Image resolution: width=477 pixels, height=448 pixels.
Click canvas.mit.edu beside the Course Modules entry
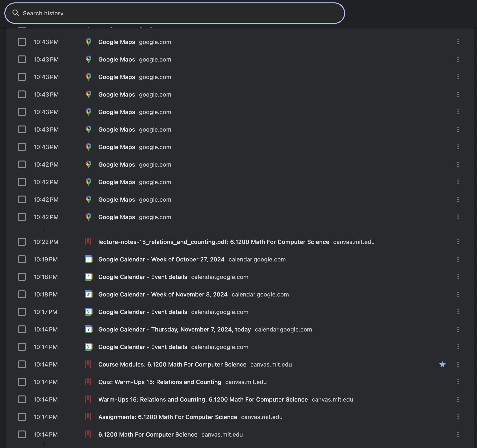pos(271,364)
